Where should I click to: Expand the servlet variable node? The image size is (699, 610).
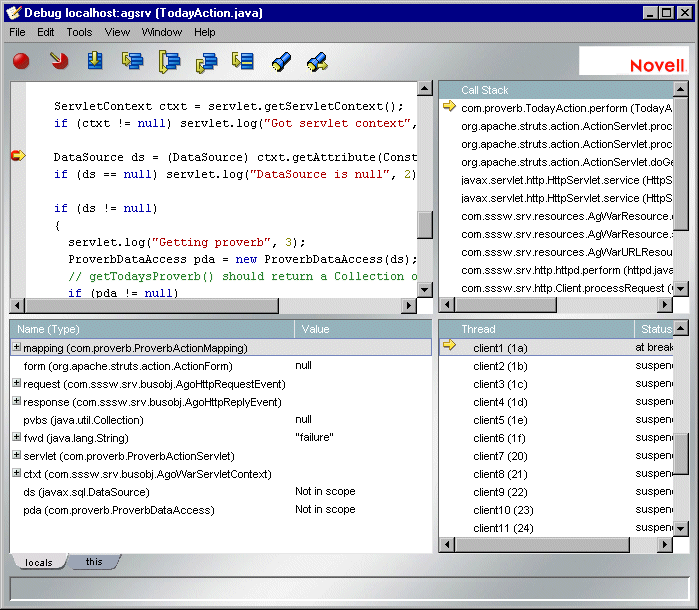point(17,456)
